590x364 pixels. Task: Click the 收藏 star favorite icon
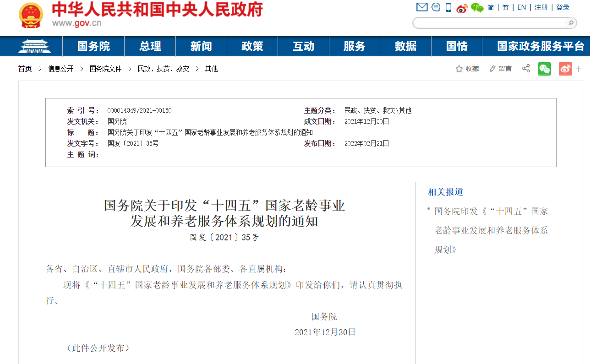tap(458, 68)
